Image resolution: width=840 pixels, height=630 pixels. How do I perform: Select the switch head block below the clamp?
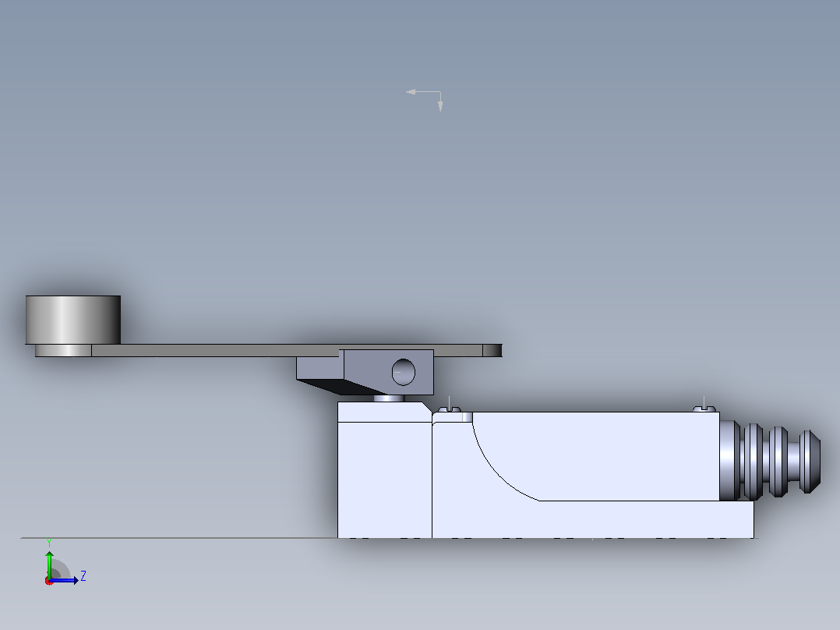(385, 469)
